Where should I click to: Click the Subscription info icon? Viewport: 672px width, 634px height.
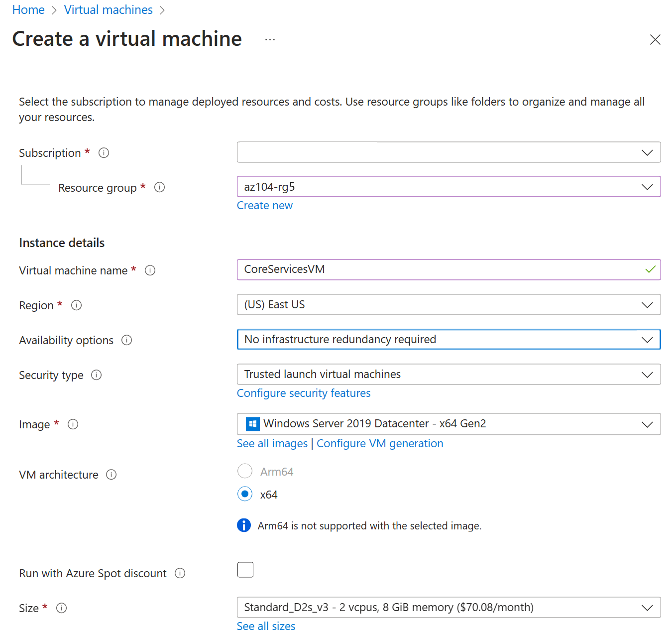104,152
